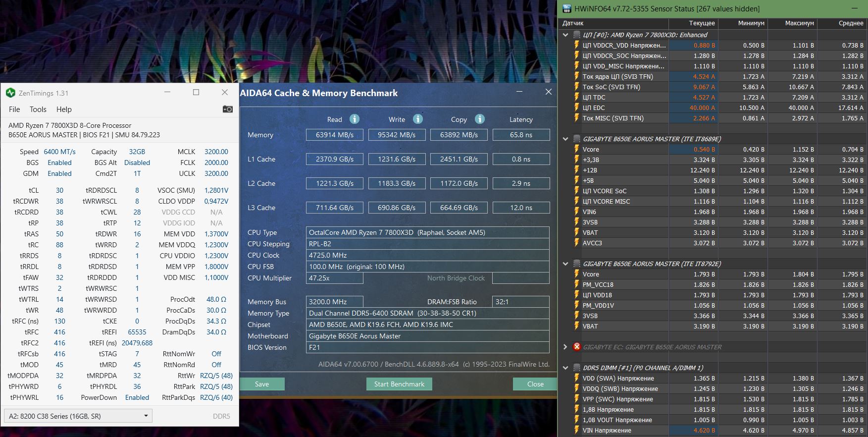The width and height of the screenshot is (868, 437).
Task: Click the lightning icon for +12В sensor
Action: pos(576,170)
